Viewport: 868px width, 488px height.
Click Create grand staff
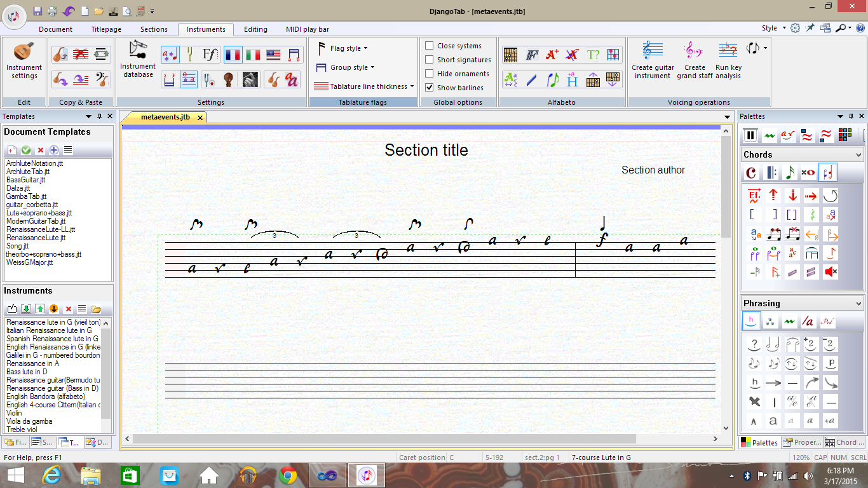695,62
